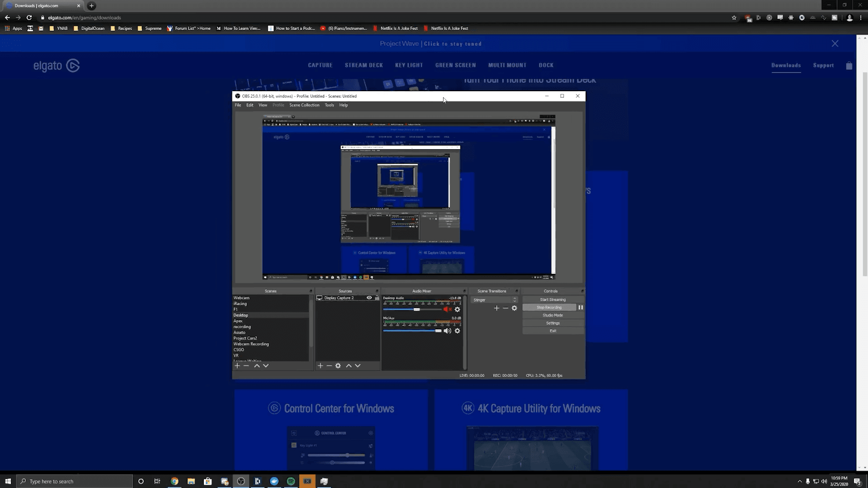The width and height of the screenshot is (868, 488).
Task: Reload the Chrome page
Action: 29,18
